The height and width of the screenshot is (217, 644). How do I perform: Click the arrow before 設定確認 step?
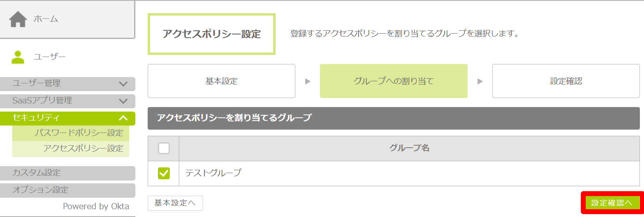point(480,81)
